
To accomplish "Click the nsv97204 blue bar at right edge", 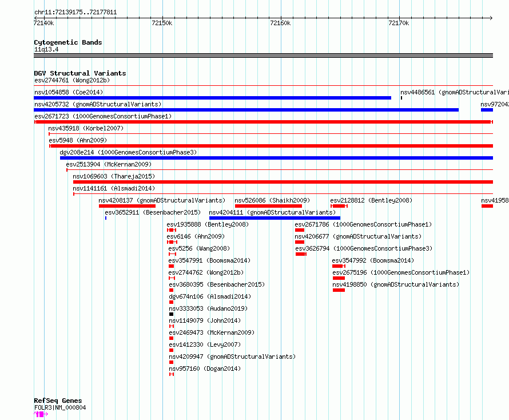I will point(487,110).
